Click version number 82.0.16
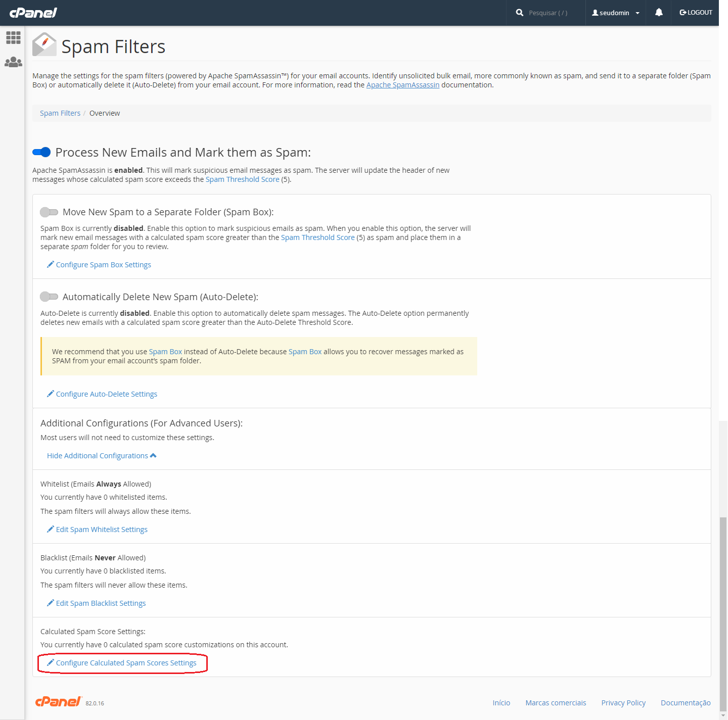 [95, 703]
